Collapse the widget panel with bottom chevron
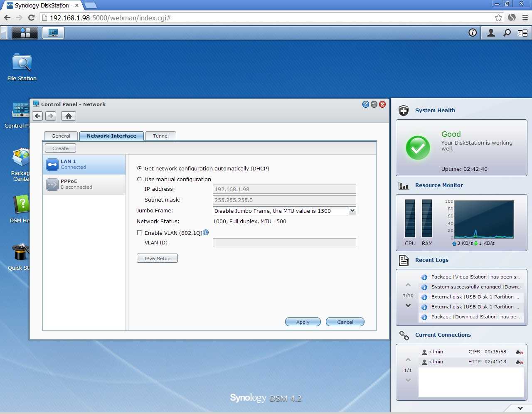The height and width of the screenshot is (414, 532). point(520,408)
